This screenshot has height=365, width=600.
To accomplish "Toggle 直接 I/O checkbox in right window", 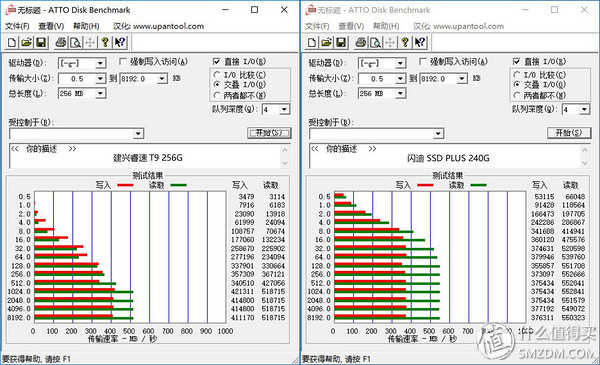I will coord(517,61).
